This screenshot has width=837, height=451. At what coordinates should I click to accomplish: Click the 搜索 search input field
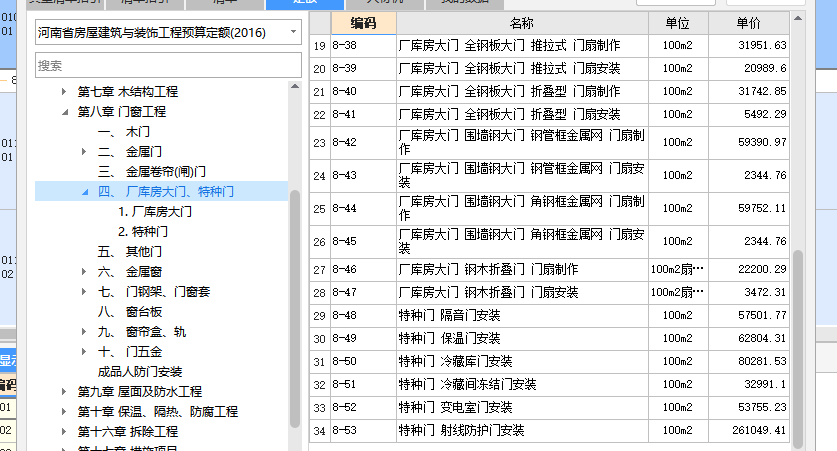(x=168, y=66)
